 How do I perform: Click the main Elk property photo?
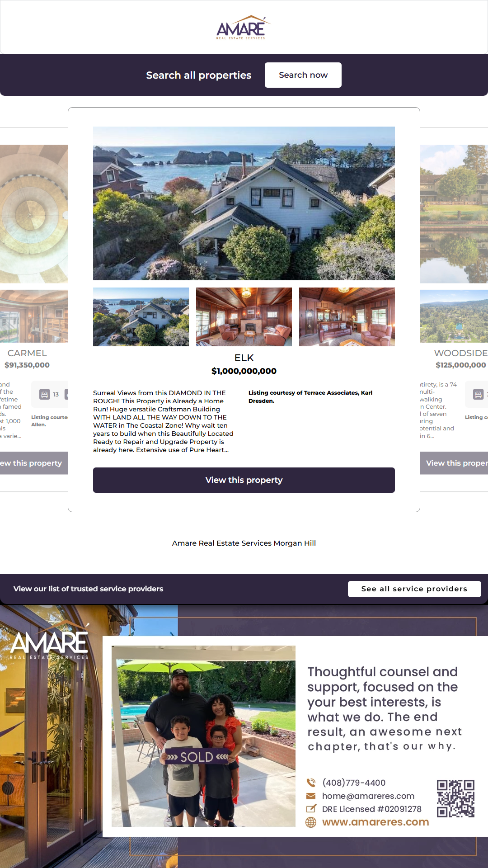pyautogui.click(x=244, y=203)
